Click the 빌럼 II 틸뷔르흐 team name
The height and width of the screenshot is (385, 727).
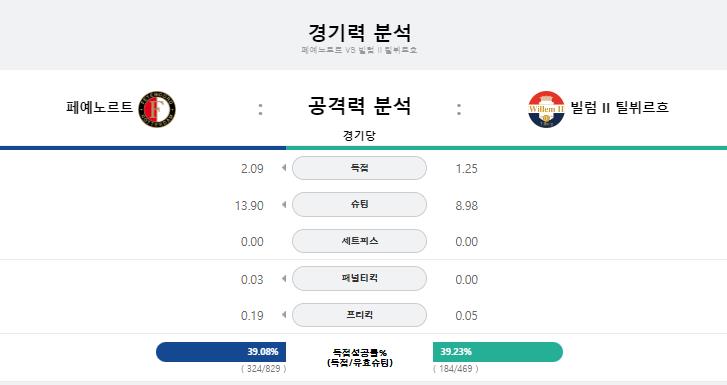click(619, 107)
